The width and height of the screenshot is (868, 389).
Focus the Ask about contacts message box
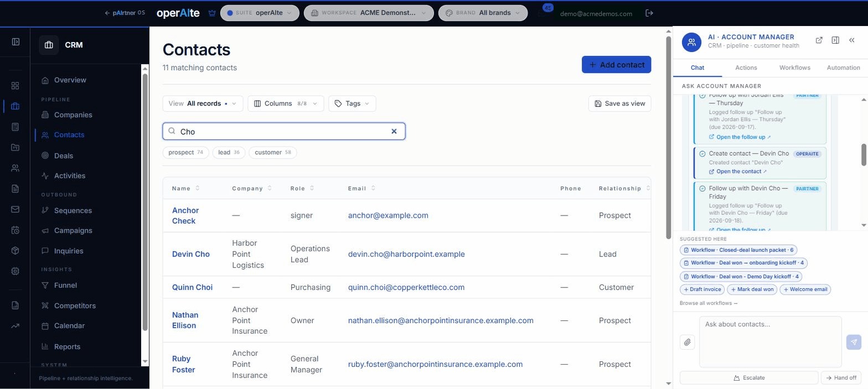(771, 342)
